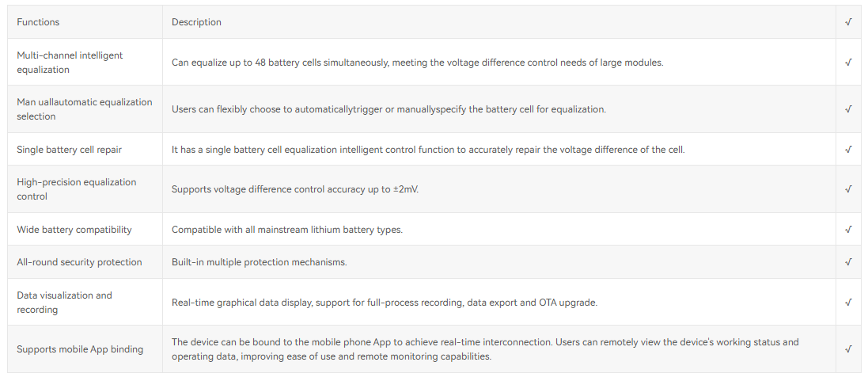Click the checkmark in the header row
The image size is (868, 381).
tap(848, 22)
